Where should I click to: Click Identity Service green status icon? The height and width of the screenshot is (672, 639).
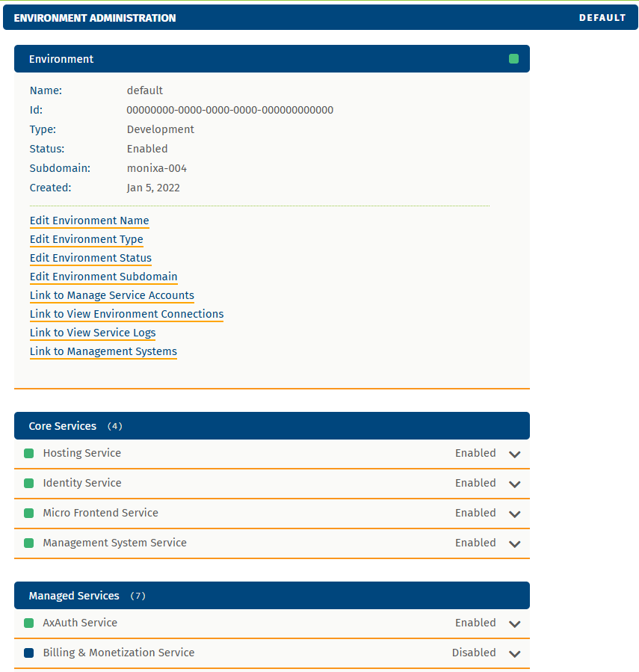tap(29, 484)
